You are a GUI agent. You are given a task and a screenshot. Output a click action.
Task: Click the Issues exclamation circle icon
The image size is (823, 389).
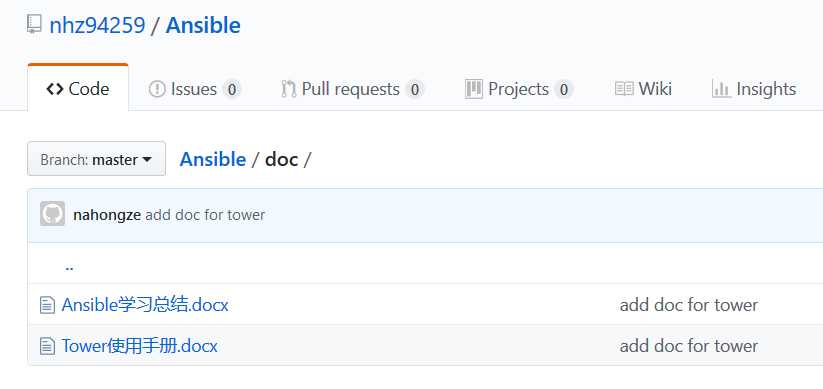click(157, 89)
